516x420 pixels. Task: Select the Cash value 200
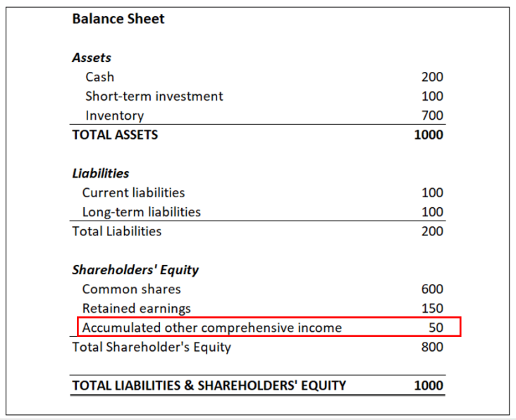(x=432, y=77)
